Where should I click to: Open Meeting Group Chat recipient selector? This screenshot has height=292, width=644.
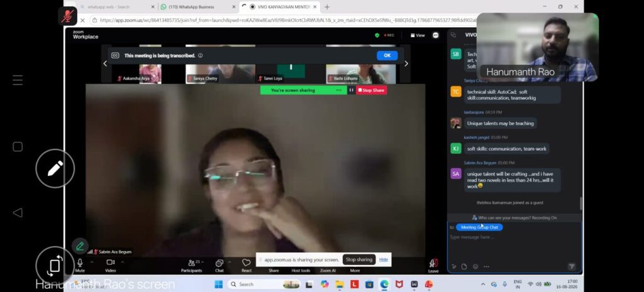[479, 227]
